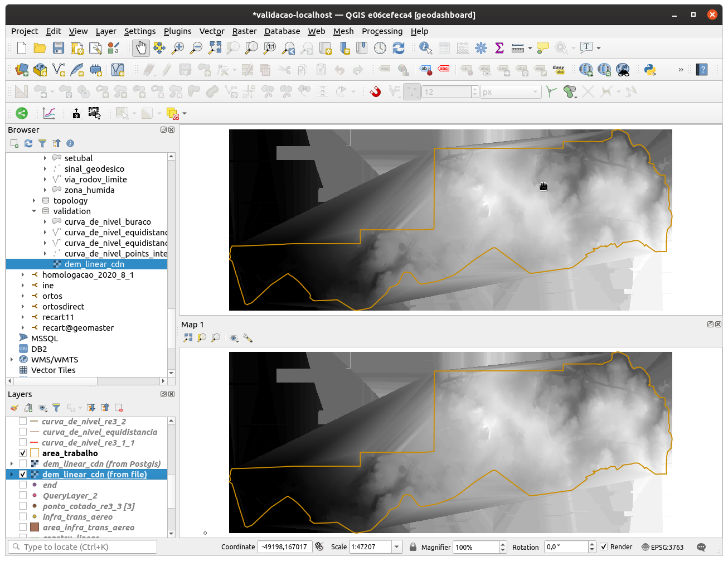Open the Layer Styling panel icon in Layers toolbar
The height and width of the screenshot is (561, 728).
14,407
